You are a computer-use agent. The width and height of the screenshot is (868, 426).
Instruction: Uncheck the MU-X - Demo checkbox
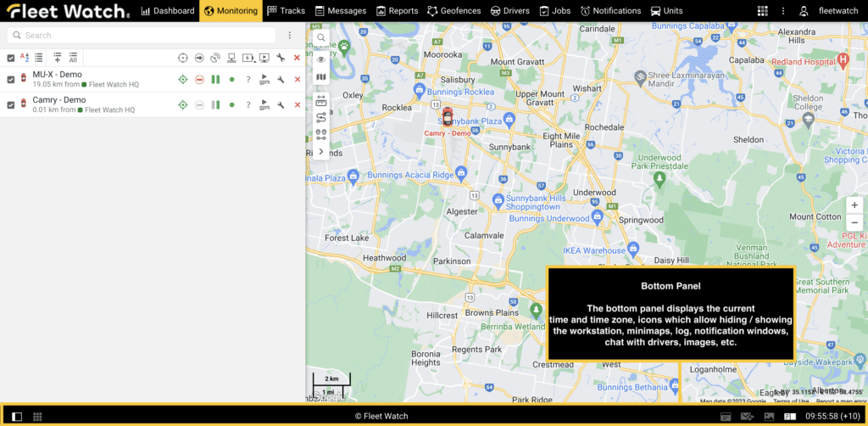click(11, 80)
